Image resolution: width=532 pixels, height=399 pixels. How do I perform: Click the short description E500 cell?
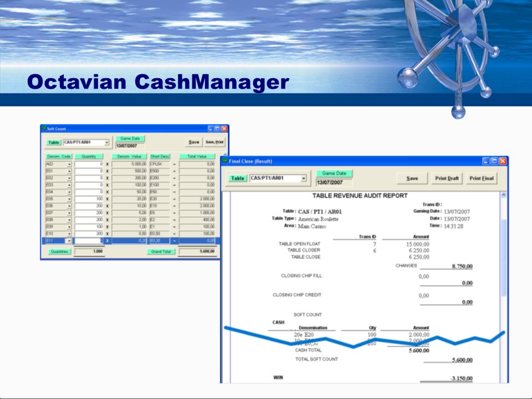coord(160,171)
